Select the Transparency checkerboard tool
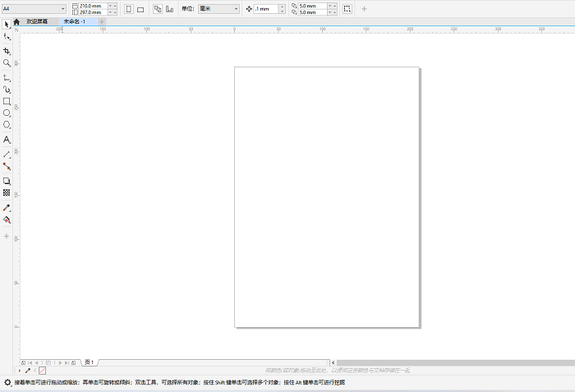This screenshot has height=392, width=575. click(x=7, y=192)
